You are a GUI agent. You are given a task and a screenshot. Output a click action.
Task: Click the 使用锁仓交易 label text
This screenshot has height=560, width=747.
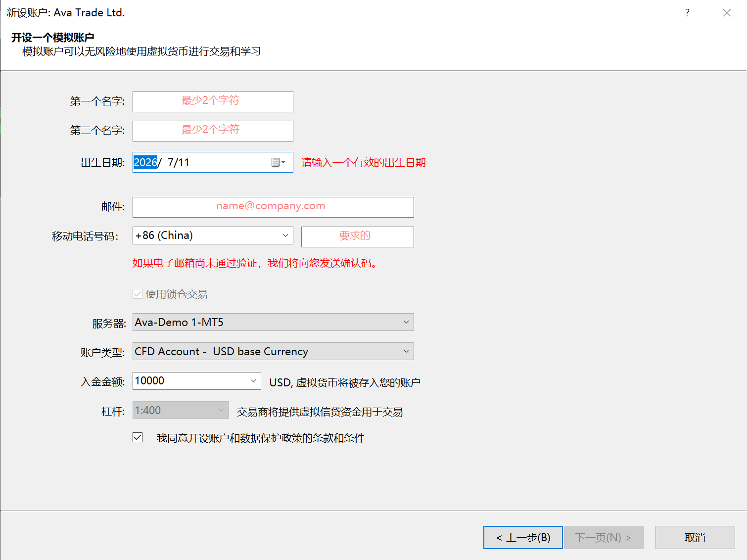(177, 295)
